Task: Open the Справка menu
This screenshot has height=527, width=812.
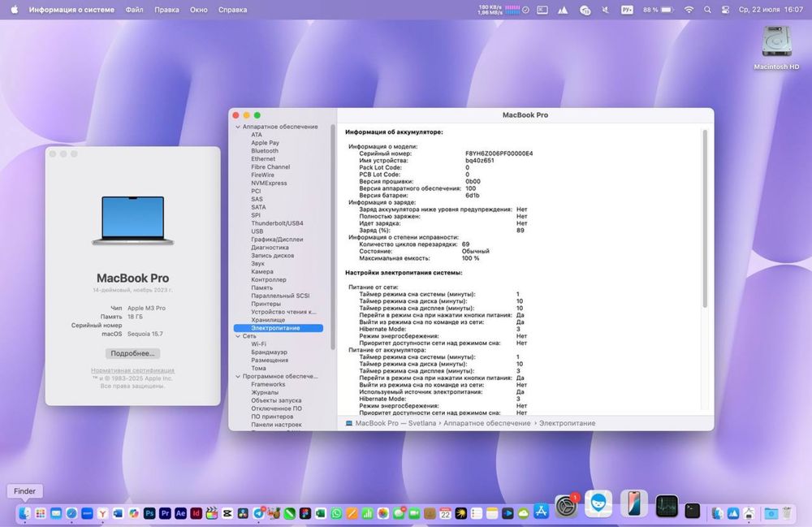Action: coord(232,9)
